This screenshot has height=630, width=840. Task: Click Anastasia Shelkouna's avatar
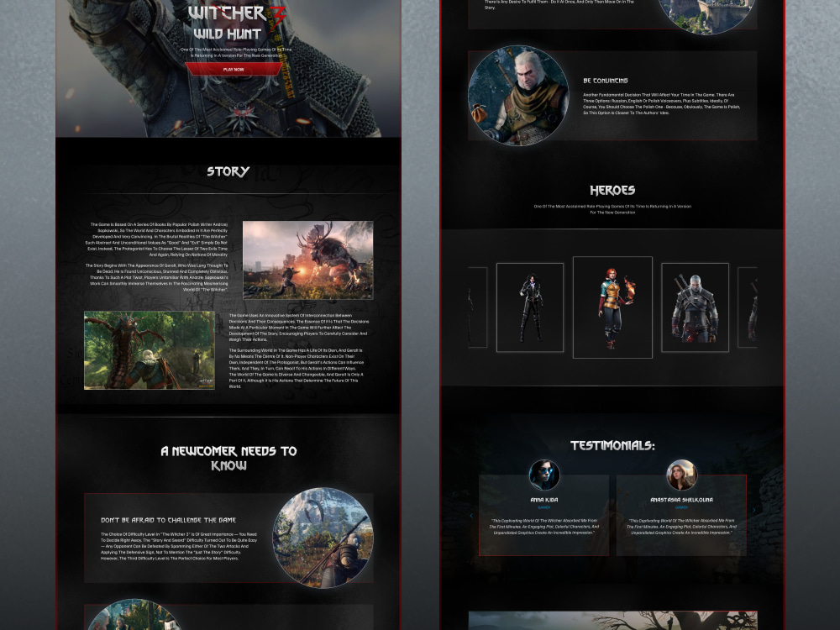tap(681, 475)
